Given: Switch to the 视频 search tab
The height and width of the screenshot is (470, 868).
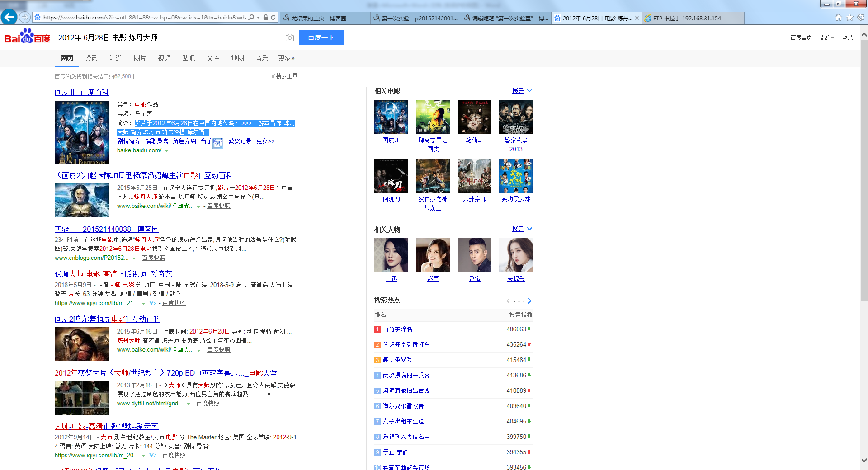Looking at the screenshot, I should point(164,58).
